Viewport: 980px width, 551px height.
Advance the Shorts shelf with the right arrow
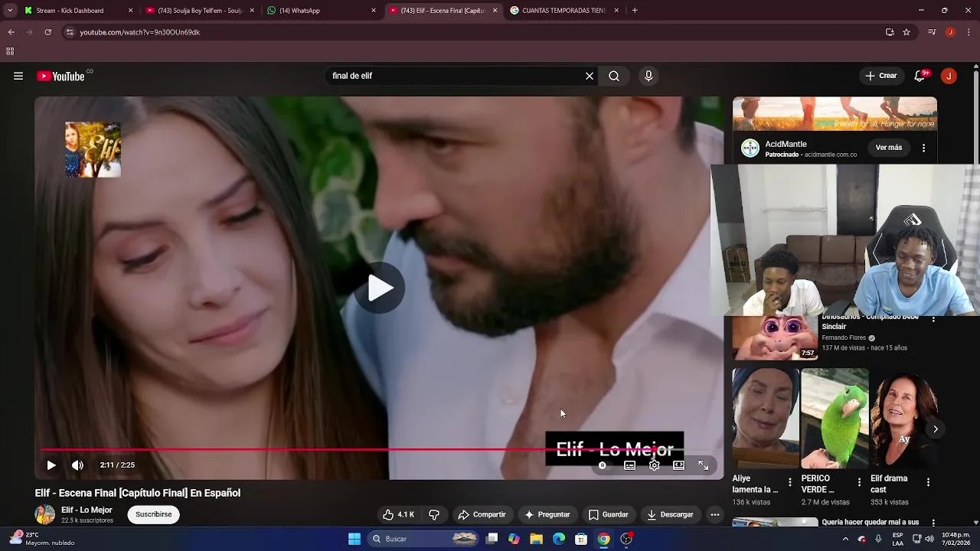[935, 429]
